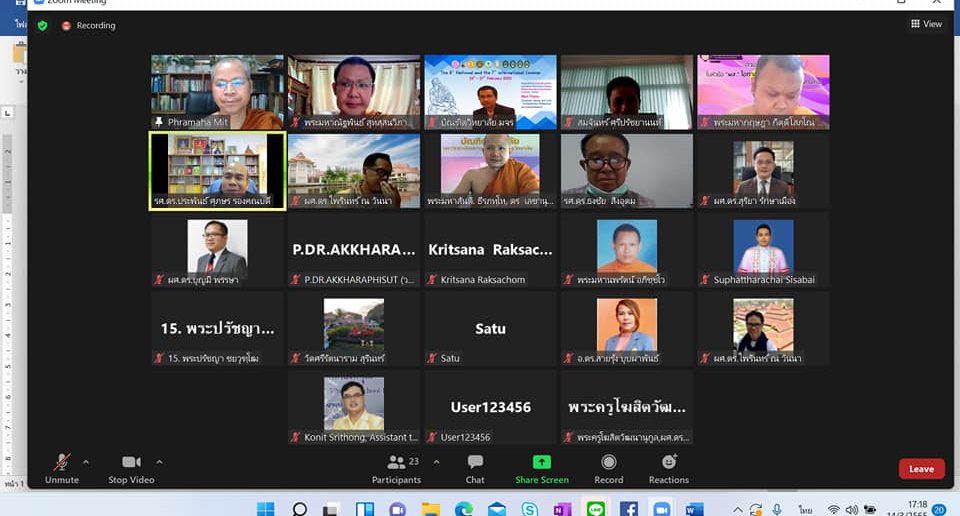Screen dimensions: 960x516
Task: Click the green Share Screen button
Action: tap(542, 469)
